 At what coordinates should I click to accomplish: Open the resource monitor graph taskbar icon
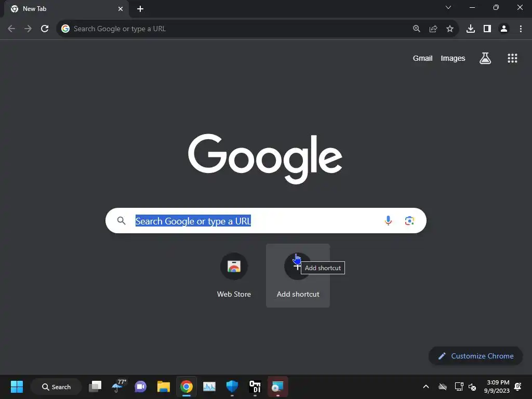click(x=209, y=387)
